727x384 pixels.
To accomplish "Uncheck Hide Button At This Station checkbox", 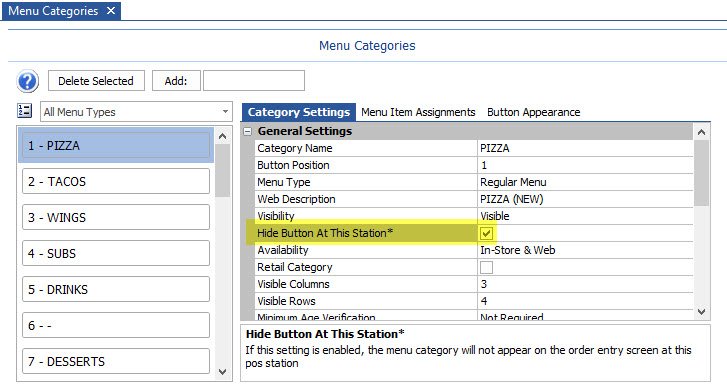I will click(486, 233).
